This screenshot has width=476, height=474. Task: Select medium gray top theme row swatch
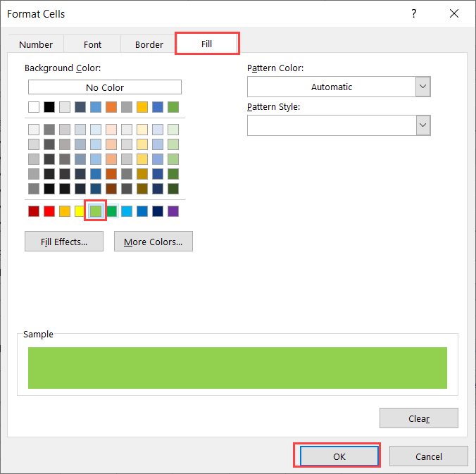127,107
